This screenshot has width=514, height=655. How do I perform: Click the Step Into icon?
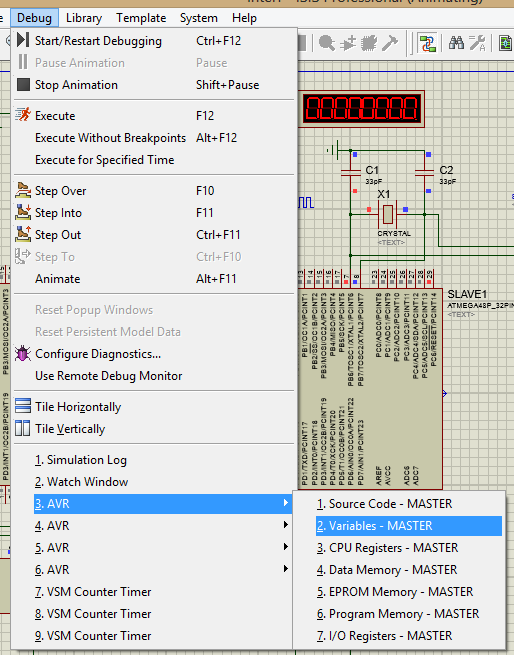click(23, 212)
